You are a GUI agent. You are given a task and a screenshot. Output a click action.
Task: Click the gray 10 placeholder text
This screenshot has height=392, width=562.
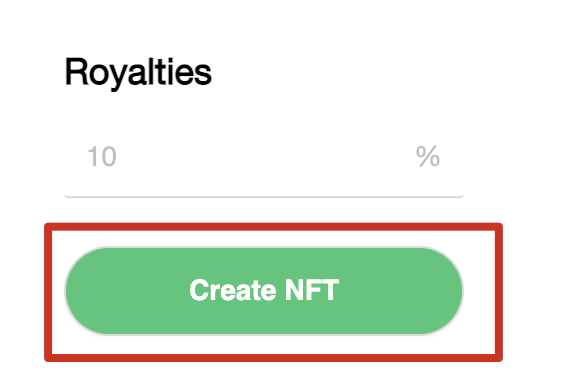pyautogui.click(x=102, y=157)
